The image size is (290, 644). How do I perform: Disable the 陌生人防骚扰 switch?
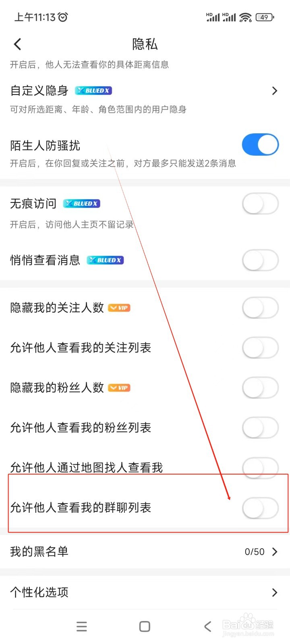click(x=260, y=145)
